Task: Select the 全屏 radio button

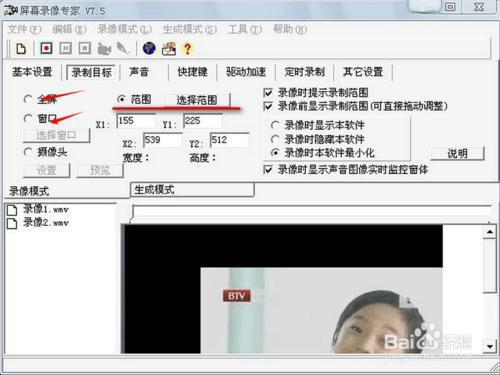Action: [28, 99]
